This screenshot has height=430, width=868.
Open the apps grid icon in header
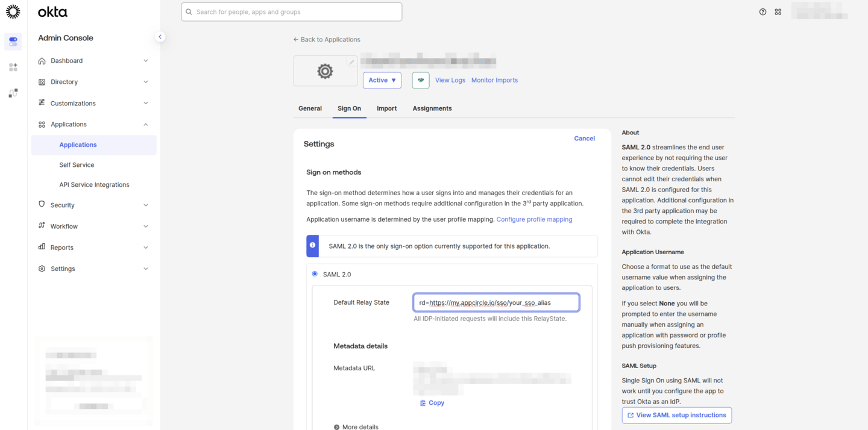[x=778, y=12]
